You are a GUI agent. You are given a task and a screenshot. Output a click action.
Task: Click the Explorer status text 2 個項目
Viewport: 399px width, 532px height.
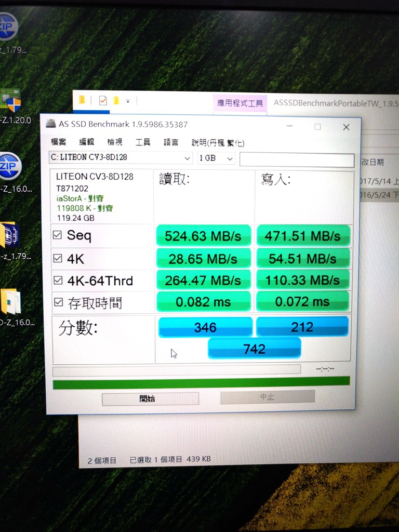[102, 460]
